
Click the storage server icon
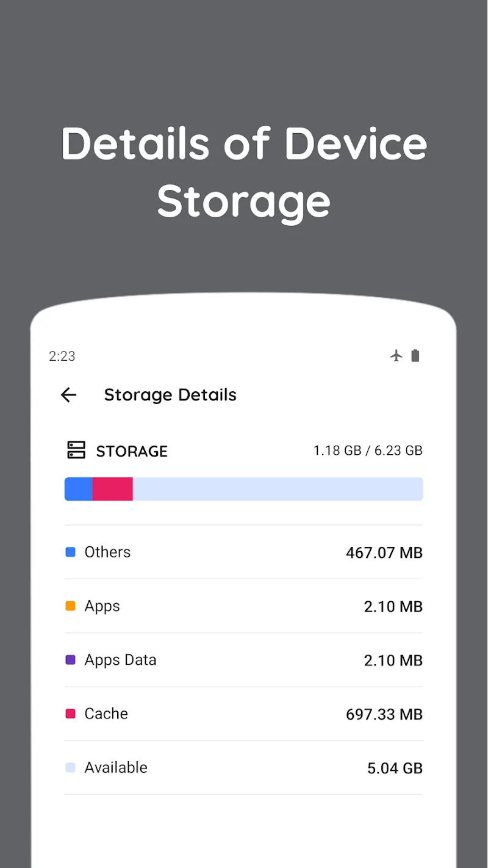76,450
